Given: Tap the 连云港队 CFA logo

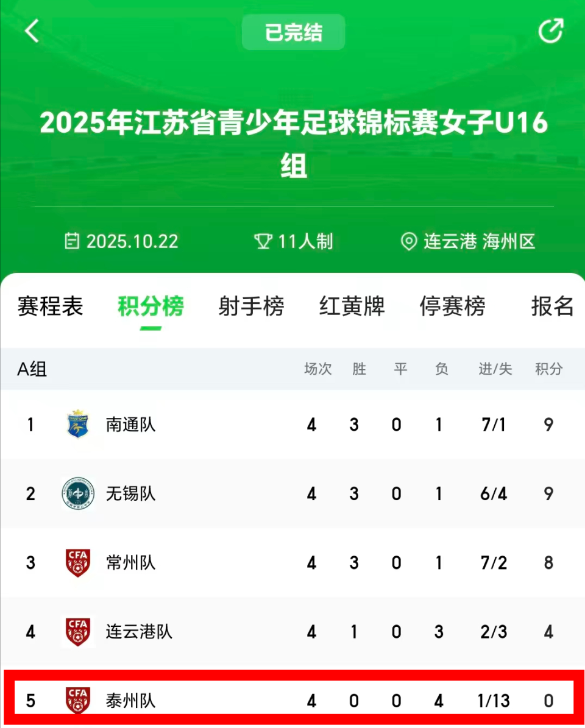Looking at the screenshot, I should [x=78, y=632].
